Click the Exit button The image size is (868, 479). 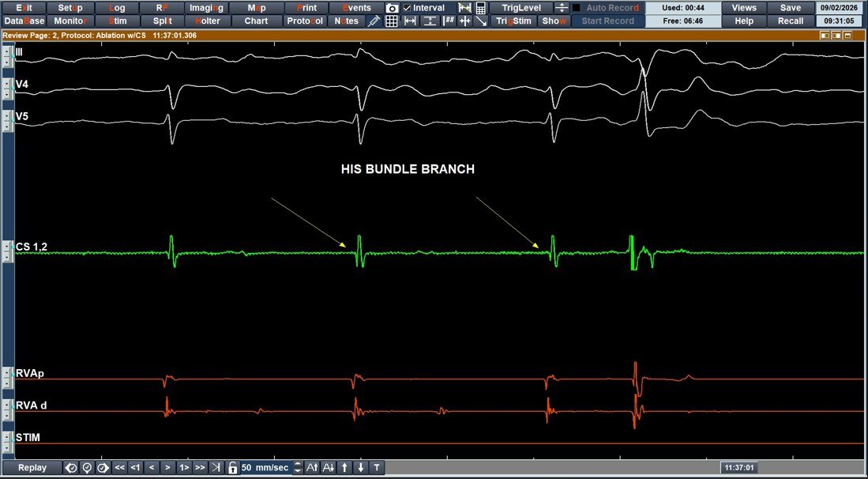click(23, 9)
